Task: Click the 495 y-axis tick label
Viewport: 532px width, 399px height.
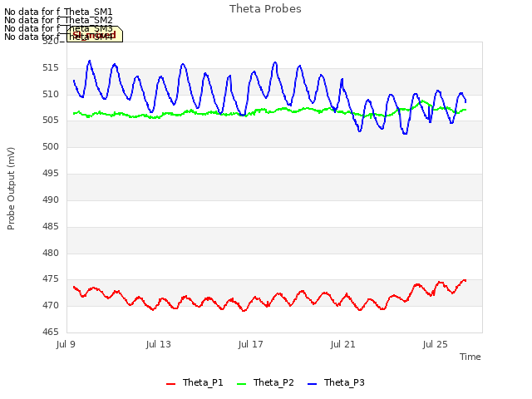Action: pos(51,174)
